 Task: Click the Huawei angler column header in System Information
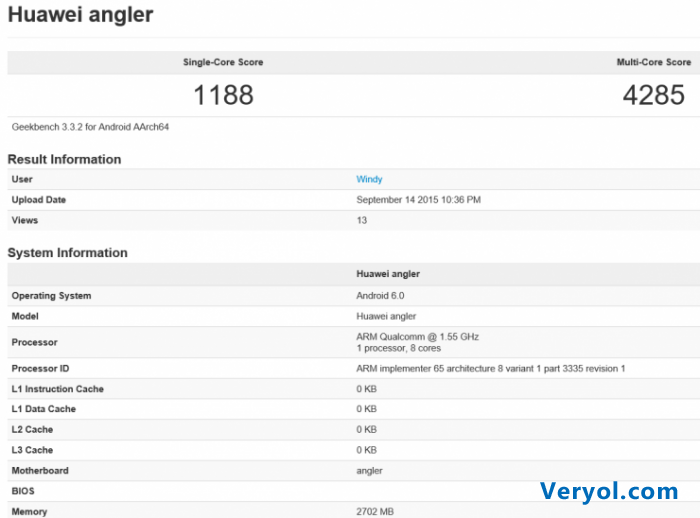point(388,274)
